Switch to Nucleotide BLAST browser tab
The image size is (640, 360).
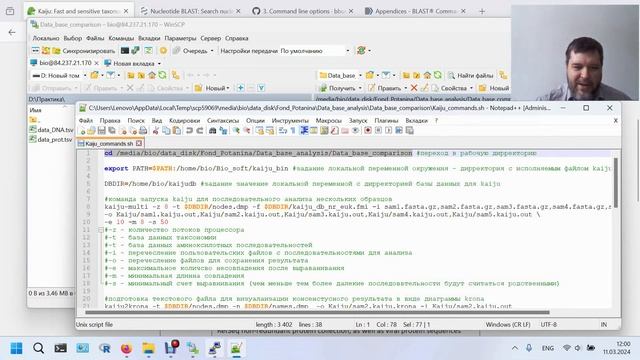[x=191, y=11]
